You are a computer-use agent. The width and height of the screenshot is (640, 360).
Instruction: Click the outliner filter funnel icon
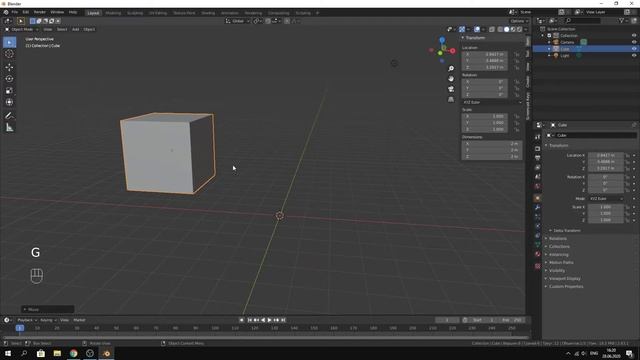(x=621, y=20)
